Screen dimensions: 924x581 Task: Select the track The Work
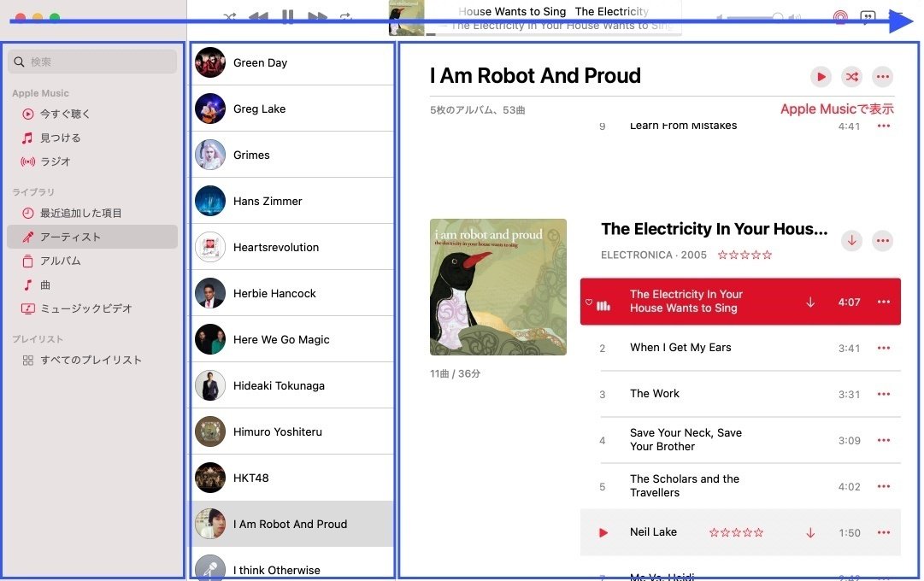pos(740,394)
